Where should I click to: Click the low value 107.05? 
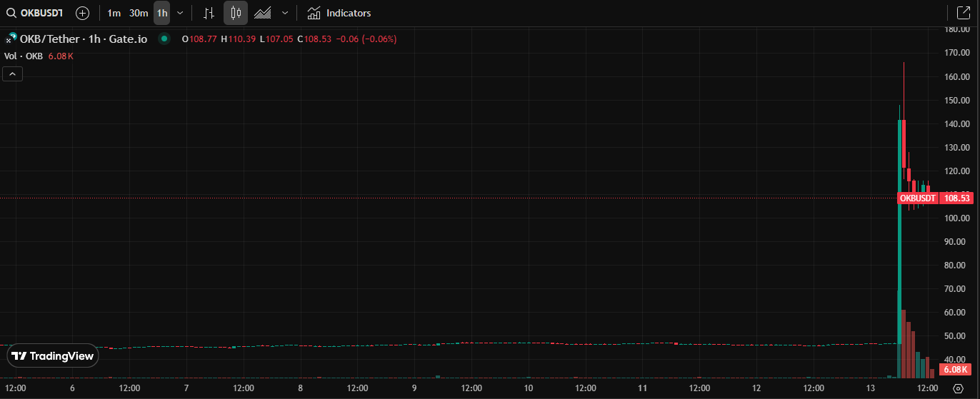(x=280, y=39)
